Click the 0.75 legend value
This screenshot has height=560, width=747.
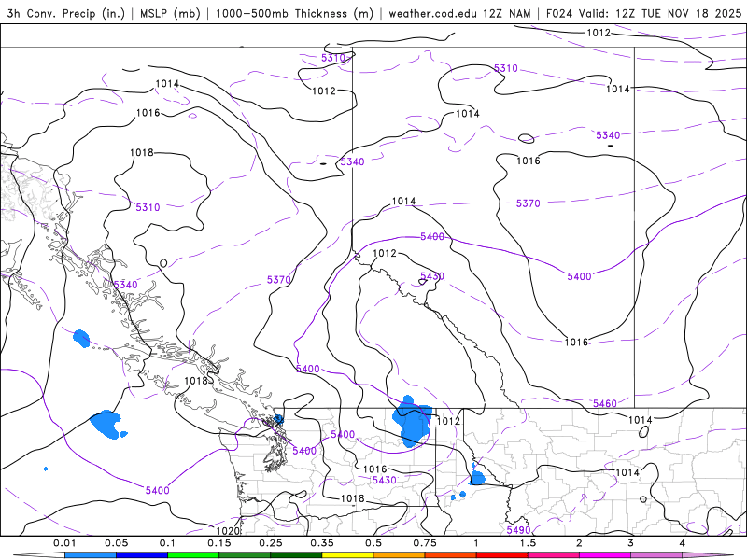click(x=425, y=543)
